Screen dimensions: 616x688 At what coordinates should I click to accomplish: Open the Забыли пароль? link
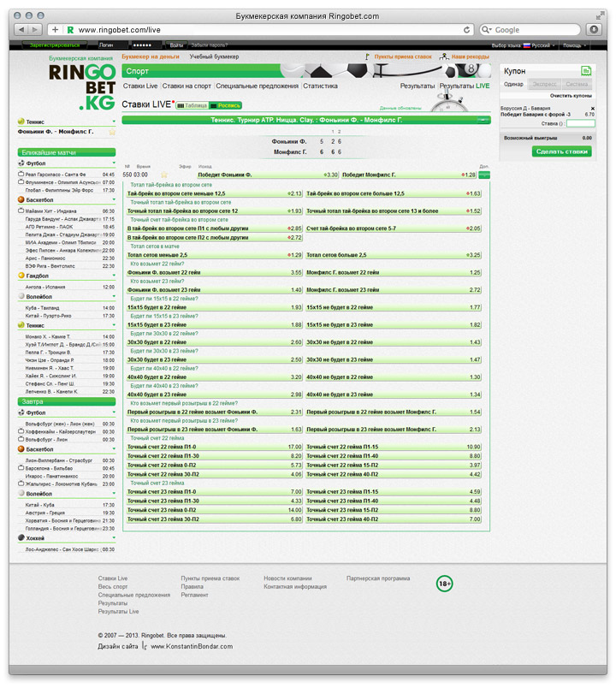tap(210, 45)
